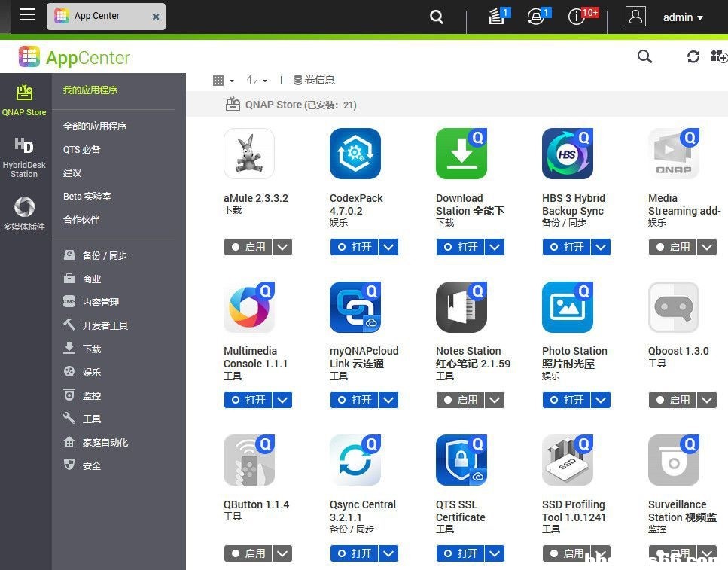
Task: Click the refresh icon in AppCenter header
Action: pos(693,57)
